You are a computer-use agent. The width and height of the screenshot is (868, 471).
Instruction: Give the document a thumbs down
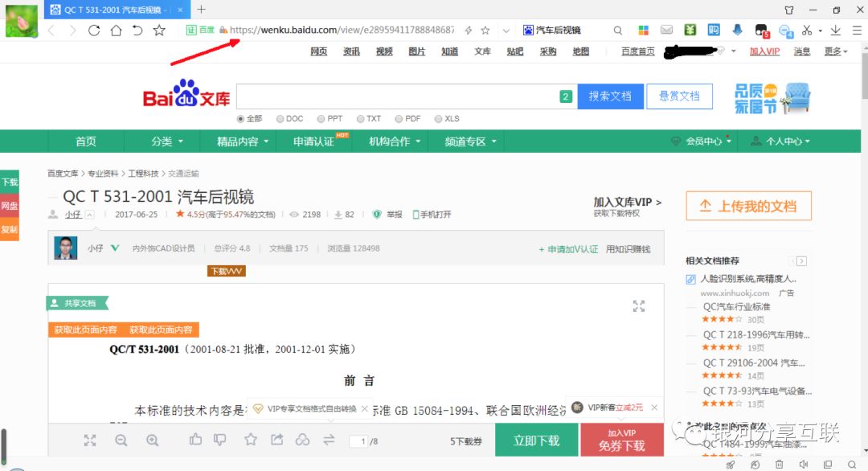(x=219, y=440)
